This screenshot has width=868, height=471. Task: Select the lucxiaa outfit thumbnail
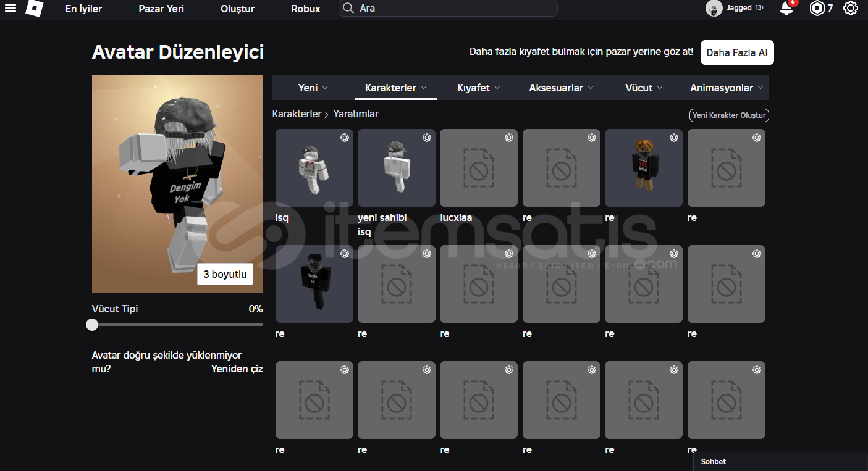(479, 168)
